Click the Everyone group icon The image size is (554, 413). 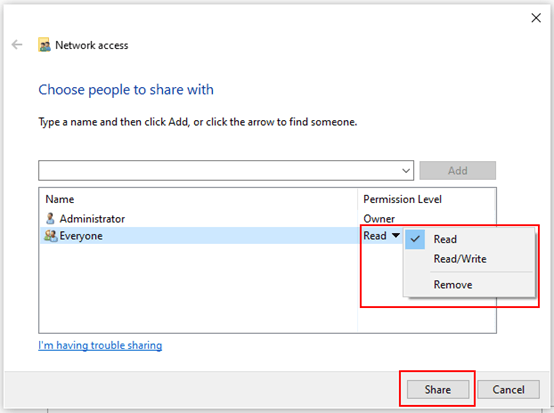51,236
